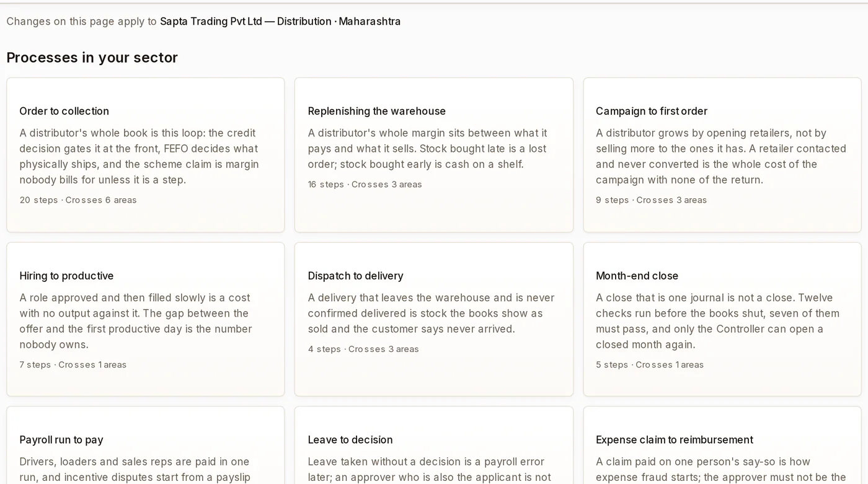Image resolution: width=868 pixels, height=484 pixels.
Task: Open the Leave to decision card
Action: tap(433, 446)
